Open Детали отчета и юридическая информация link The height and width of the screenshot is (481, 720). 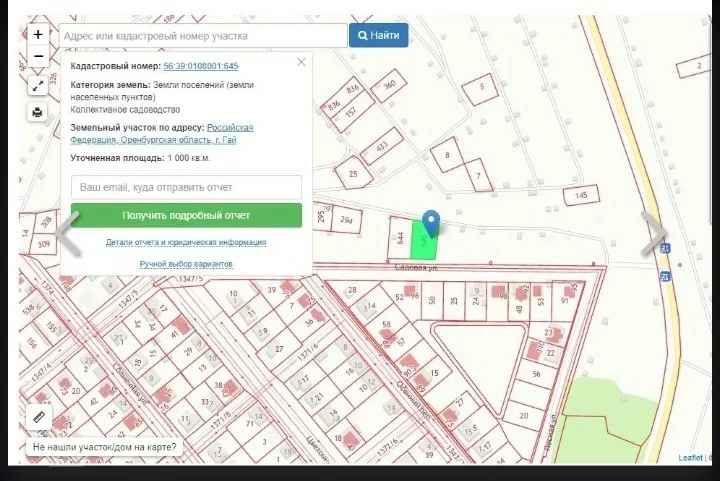click(x=186, y=242)
